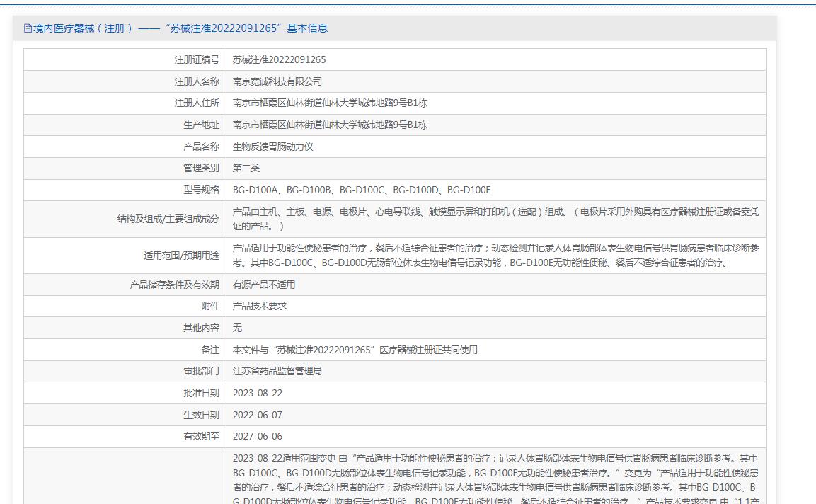816x504 pixels.
Task: Click the 有源产品不适用 storage condition value
Action: point(263,285)
